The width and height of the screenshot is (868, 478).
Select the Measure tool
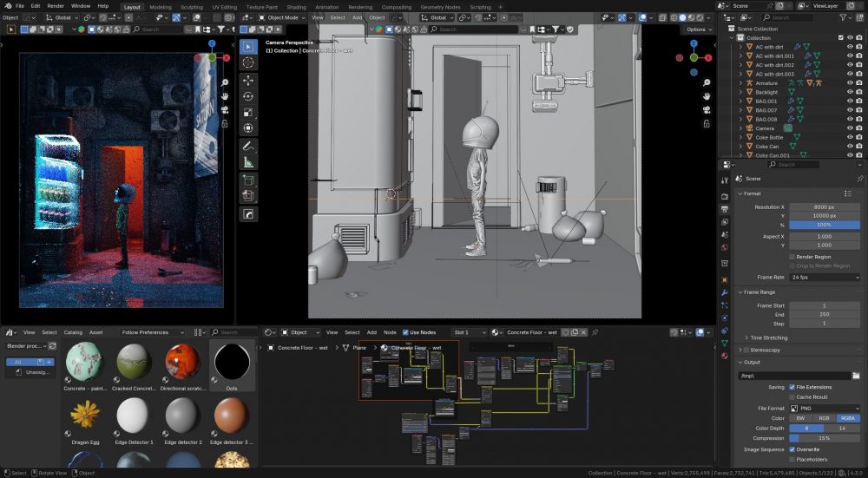tap(248, 162)
